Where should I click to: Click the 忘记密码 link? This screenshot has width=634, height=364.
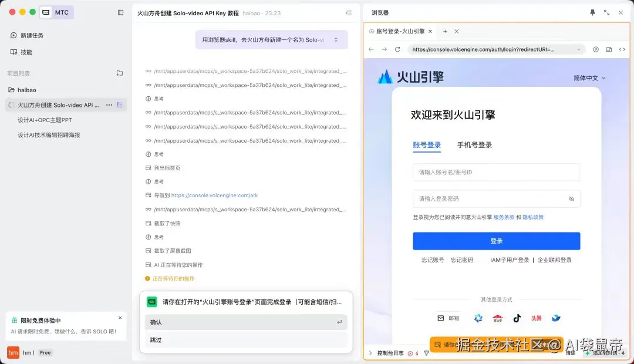click(x=462, y=260)
